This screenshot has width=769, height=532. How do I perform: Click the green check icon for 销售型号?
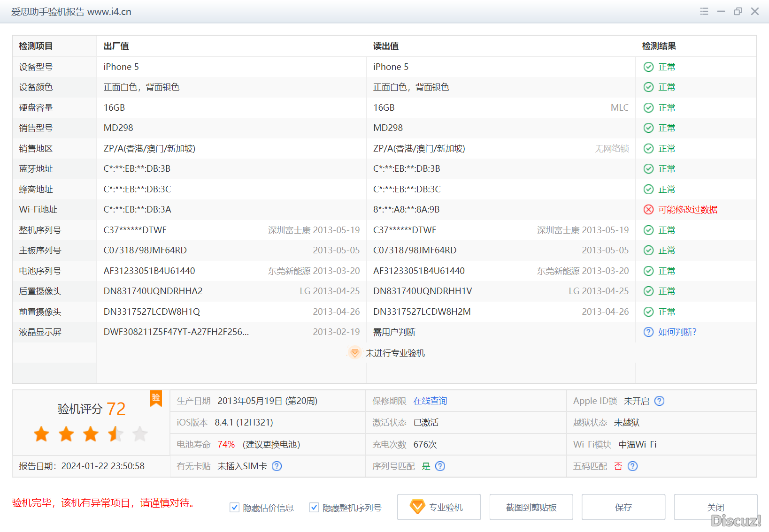648,128
